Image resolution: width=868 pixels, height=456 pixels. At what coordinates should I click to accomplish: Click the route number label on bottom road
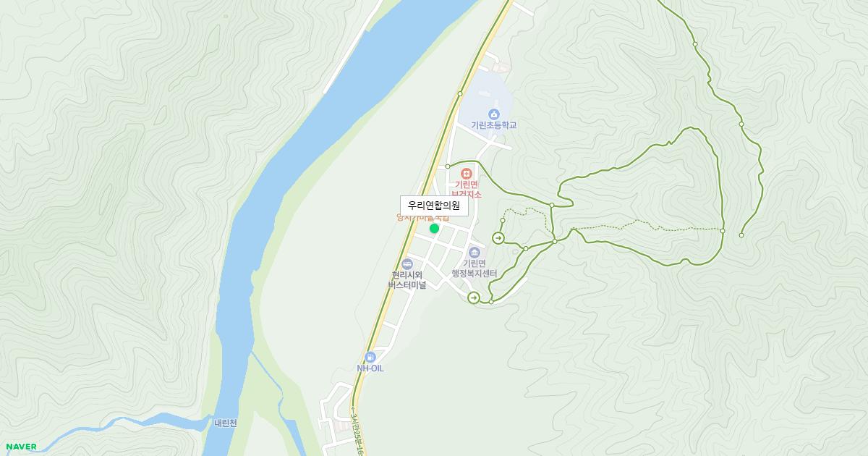coord(356,433)
